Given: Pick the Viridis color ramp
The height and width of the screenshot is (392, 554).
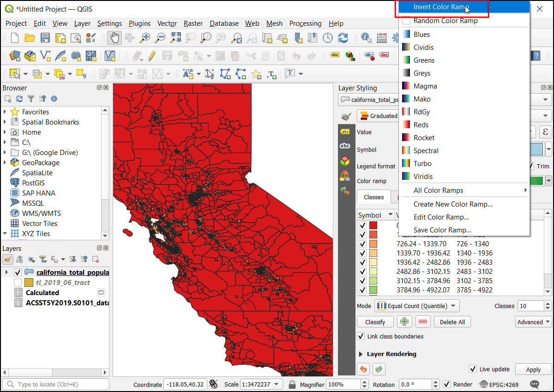Looking at the screenshot, I should click(x=423, y=176).
